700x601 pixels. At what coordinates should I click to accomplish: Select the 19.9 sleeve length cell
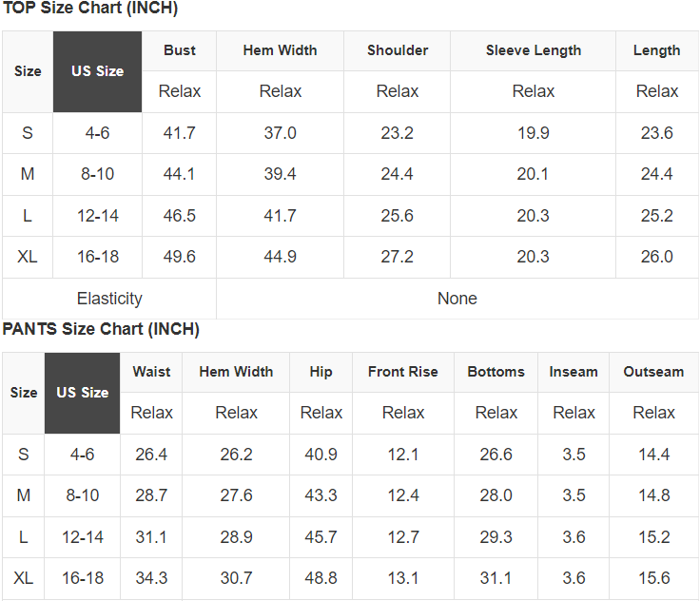(x=533, y=133)
